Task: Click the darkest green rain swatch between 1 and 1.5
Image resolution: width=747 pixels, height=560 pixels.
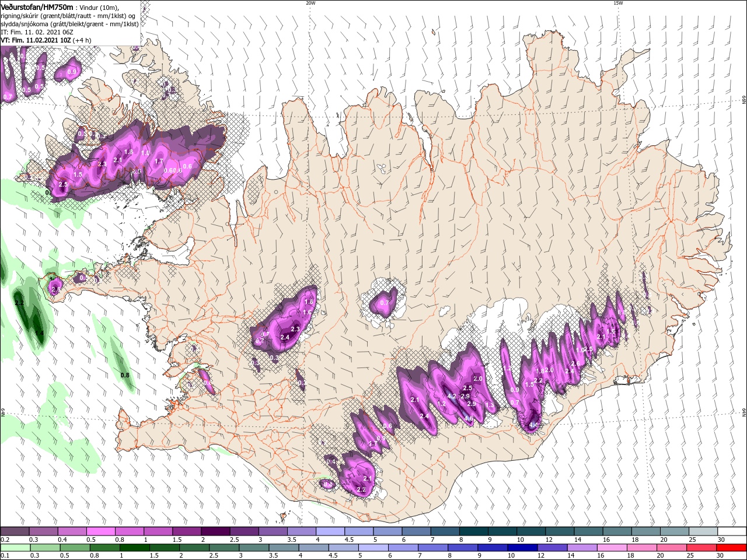Action: pos(135,548)
